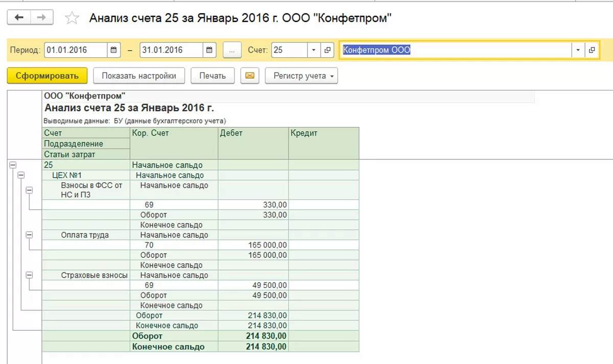Click Подразделение header cell

tap(86, 143)
